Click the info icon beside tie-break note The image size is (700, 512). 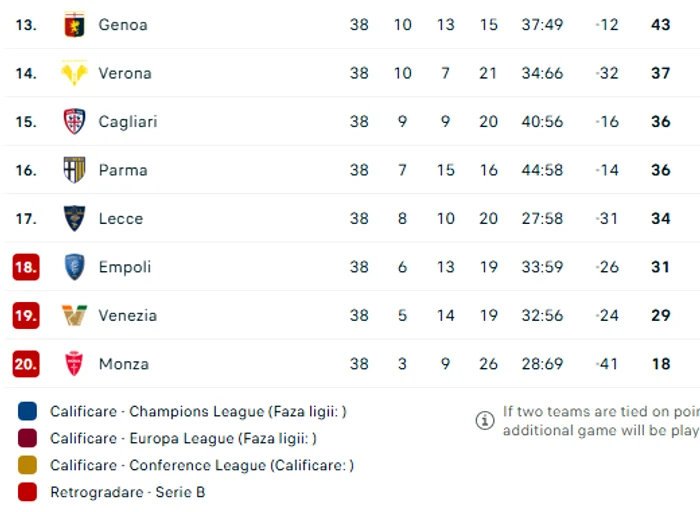(485, 420)
